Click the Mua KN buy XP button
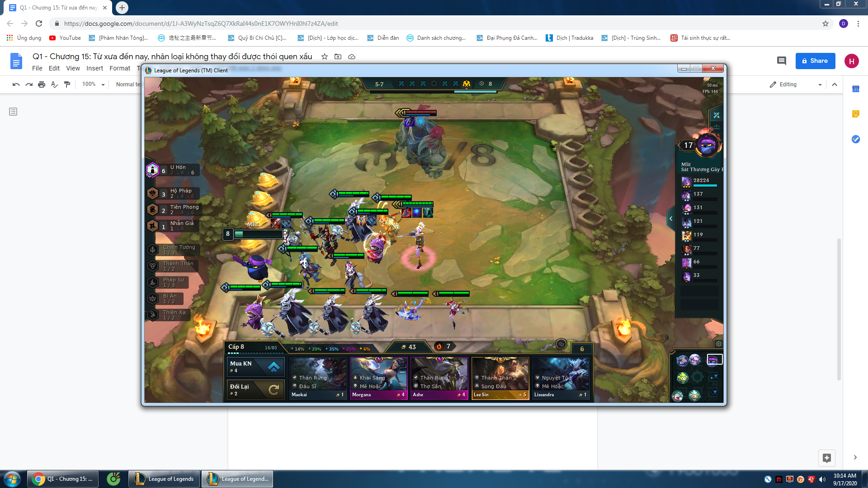This screenshot has height=488, width=868. [x=255, y=367]
